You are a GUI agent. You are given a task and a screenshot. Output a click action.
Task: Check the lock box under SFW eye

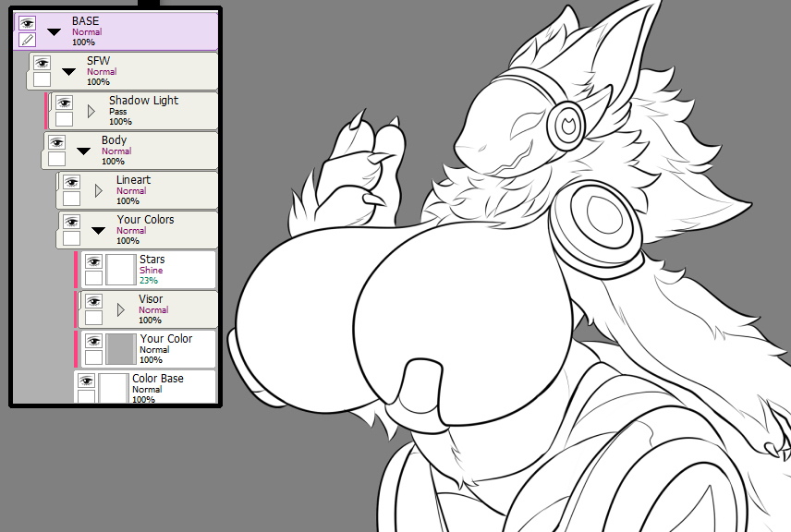click(42, 79)
